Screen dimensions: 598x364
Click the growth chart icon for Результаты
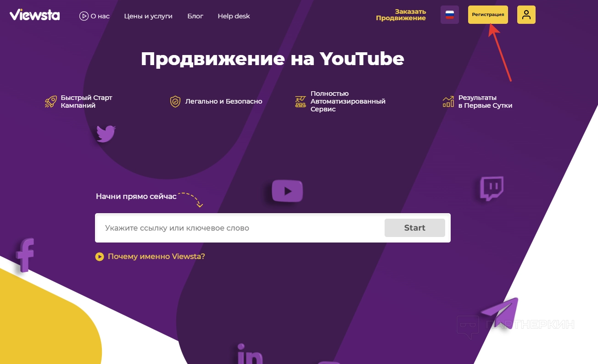(448, 101)
